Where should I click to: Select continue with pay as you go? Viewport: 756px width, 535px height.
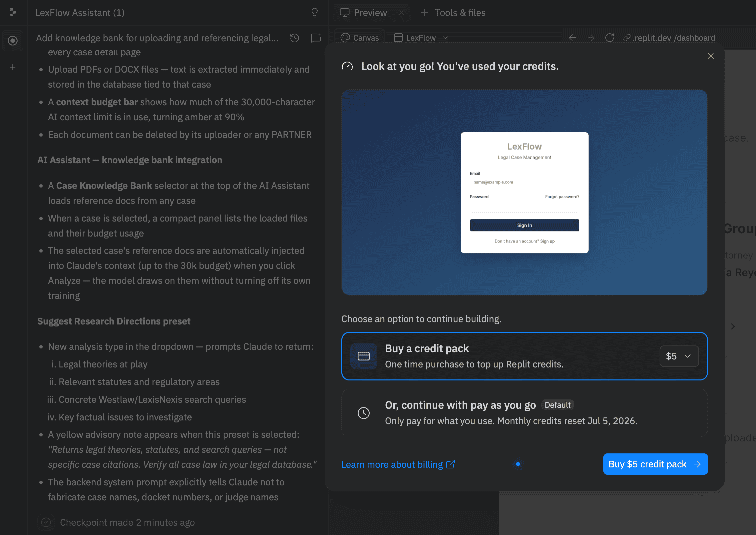tap(524, 413)
